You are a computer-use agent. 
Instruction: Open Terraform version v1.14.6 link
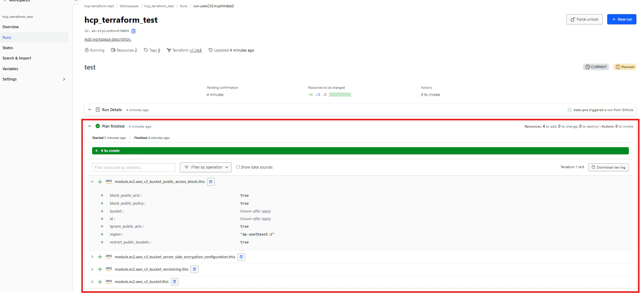196,50
